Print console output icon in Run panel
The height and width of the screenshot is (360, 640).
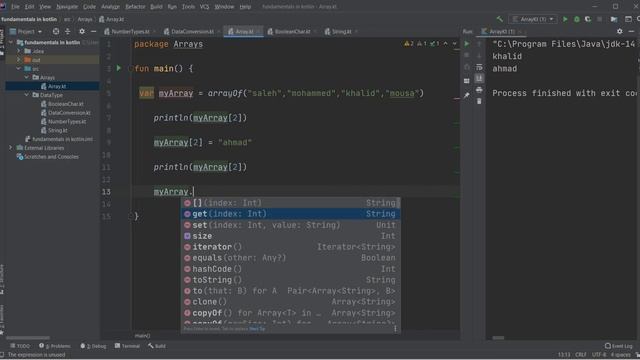[479, 90]
